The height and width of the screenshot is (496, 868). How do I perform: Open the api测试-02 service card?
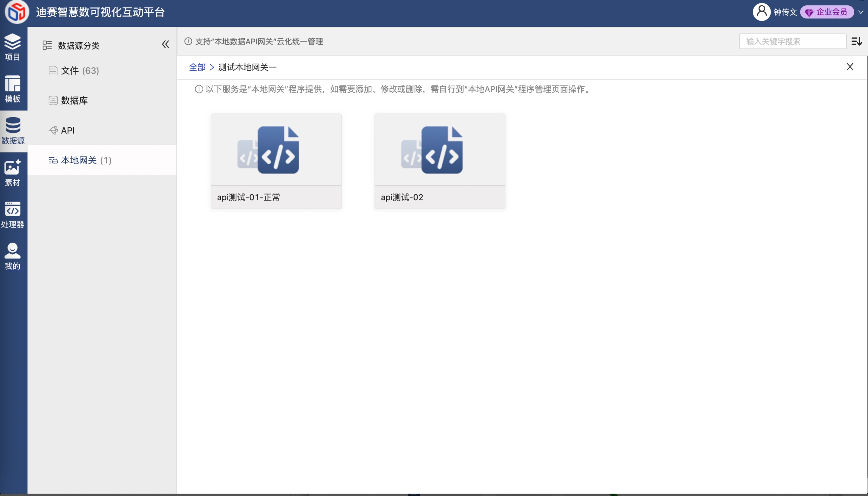[x=440, y=161]
